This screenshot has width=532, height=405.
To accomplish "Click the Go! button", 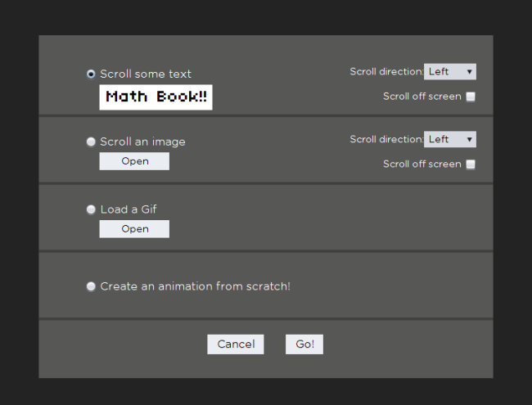I will coord(304,344).
